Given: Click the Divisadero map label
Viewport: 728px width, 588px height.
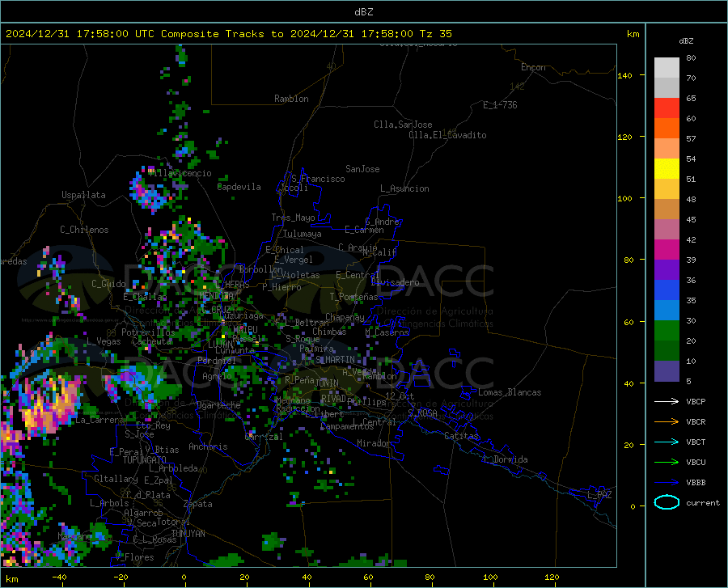Looking at the screenshot, I should point(395,282).
